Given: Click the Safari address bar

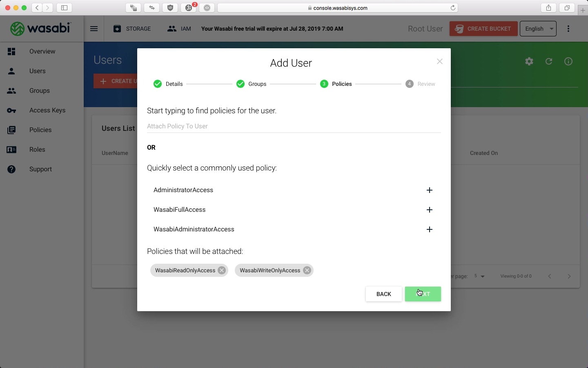Looking at the screenshot, I should [338, 8].
